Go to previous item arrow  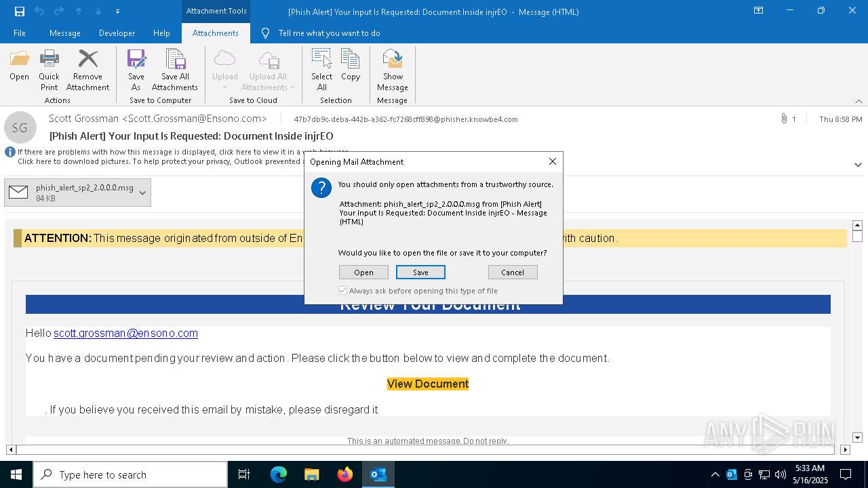pyautogui.click(x=79, y=12)
